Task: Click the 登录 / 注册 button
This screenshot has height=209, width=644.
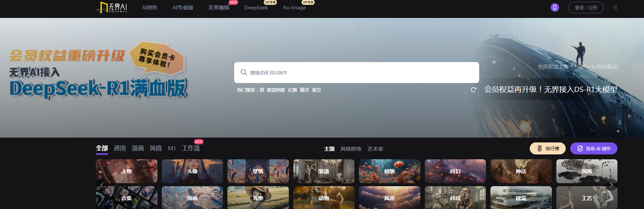Action: 586,7
